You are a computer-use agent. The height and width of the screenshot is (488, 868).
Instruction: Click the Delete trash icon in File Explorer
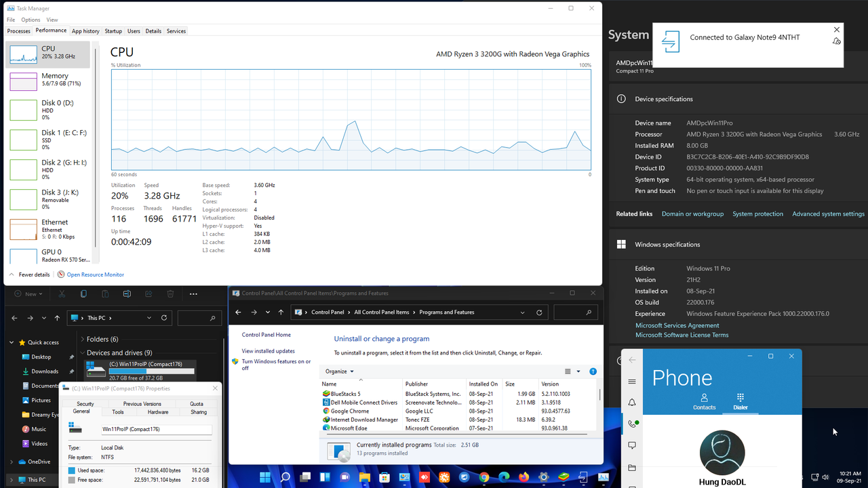(x=170, y=294)
